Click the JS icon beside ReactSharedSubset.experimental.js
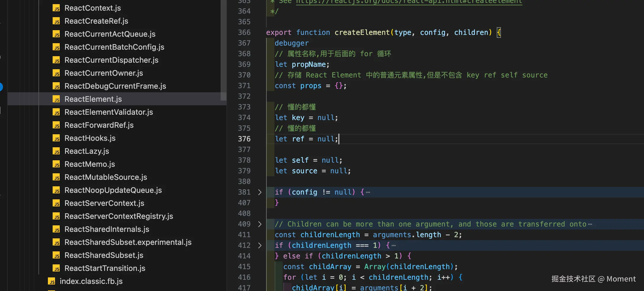 (56, 242)
